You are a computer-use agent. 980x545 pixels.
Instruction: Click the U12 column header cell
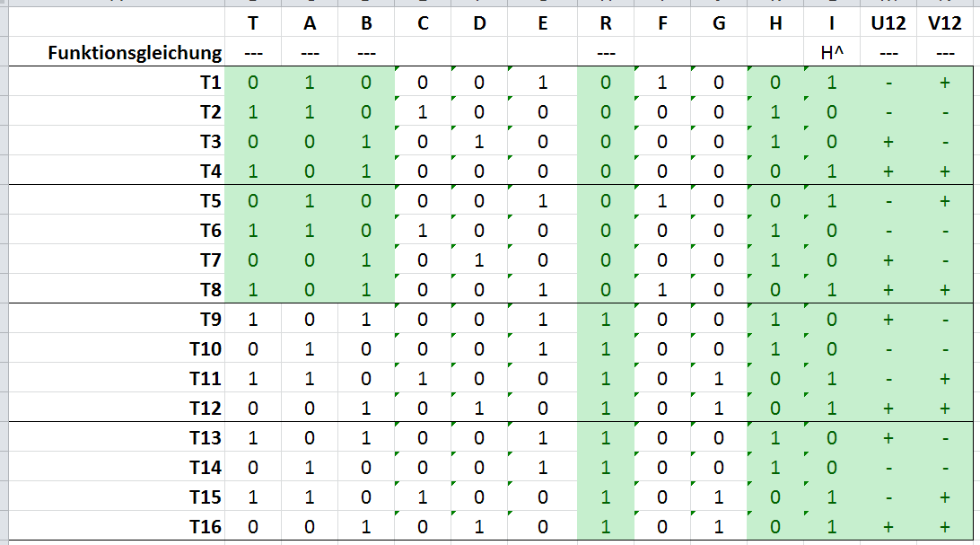(x=888, y=24)
